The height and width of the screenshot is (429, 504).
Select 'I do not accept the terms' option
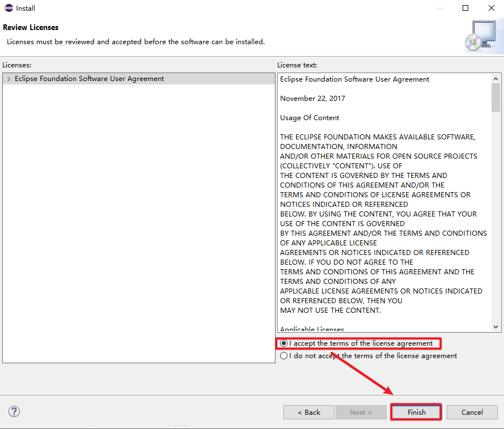coord(284,356)
